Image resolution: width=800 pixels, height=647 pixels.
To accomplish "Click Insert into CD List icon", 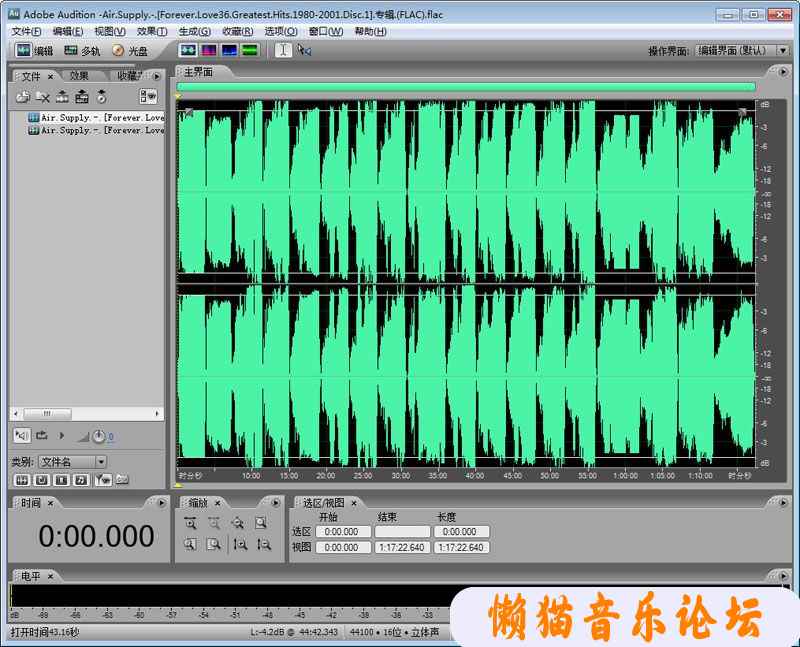I will tap(82, 96).
